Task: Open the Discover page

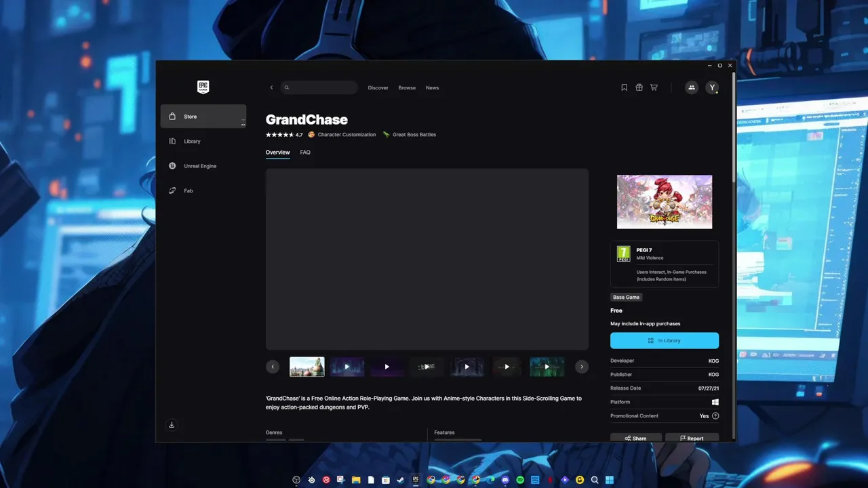Action: click(x=378, y=88)
